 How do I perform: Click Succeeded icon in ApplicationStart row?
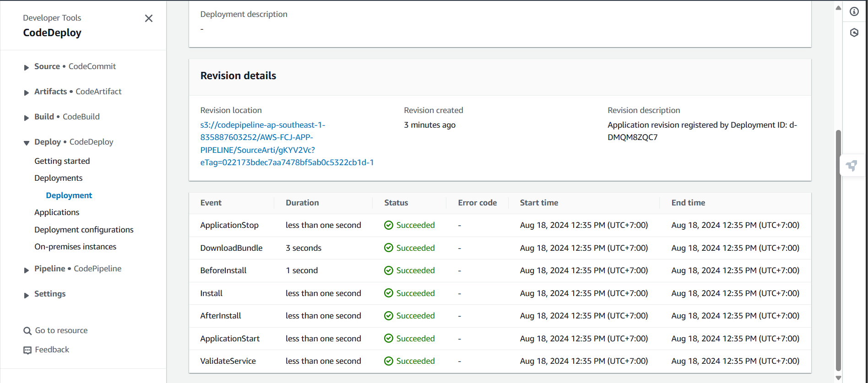389,339
